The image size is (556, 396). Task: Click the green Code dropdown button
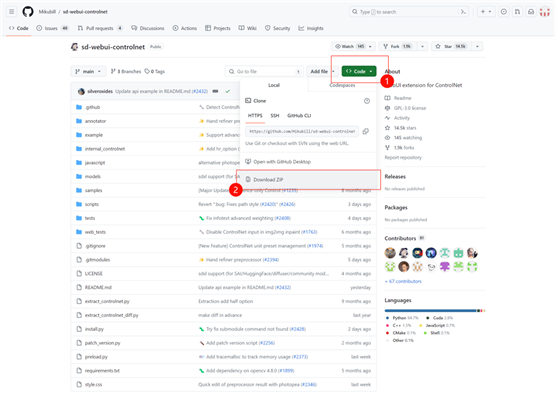(x=359, y=71)
